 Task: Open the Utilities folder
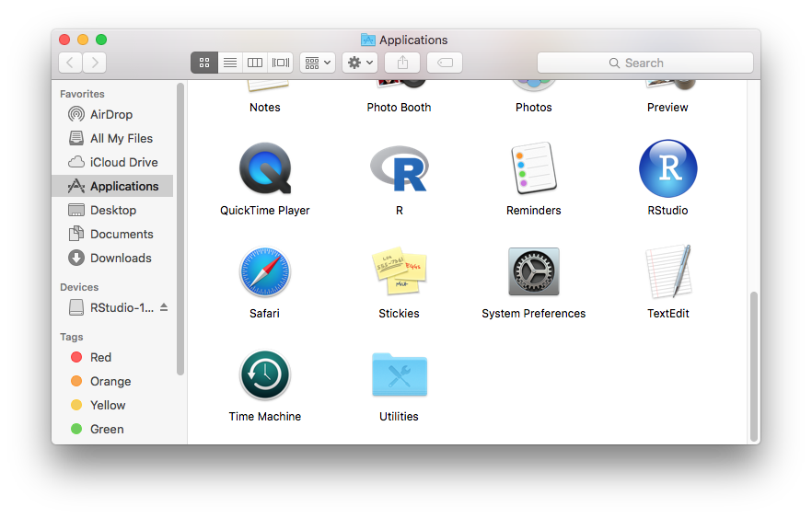tap(399, 375)
